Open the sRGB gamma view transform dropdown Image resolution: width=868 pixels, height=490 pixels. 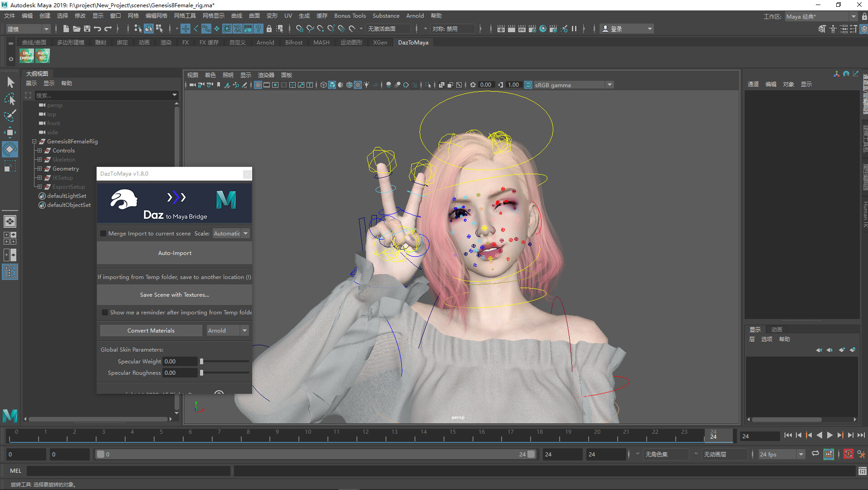tap(573, 85)
